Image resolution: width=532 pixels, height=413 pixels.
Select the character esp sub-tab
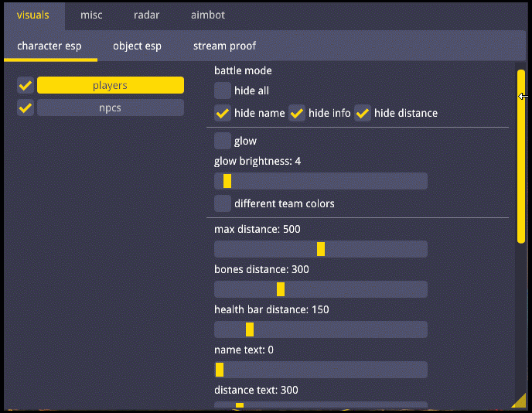click(49, 46)
